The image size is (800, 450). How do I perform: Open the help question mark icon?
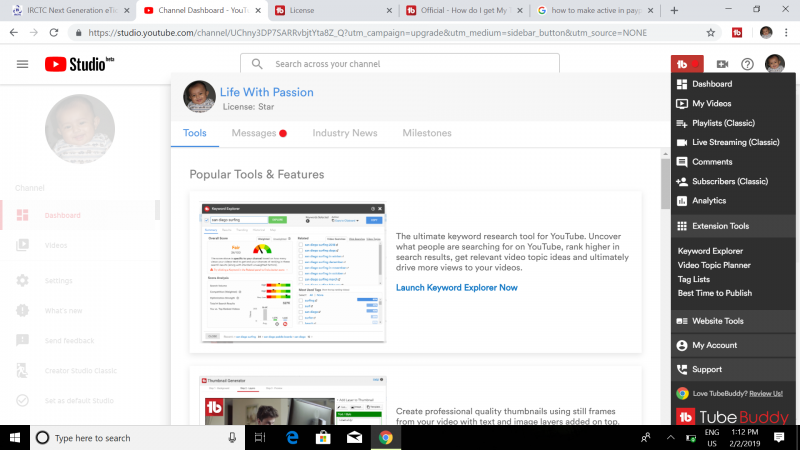(x=747, y=64)
